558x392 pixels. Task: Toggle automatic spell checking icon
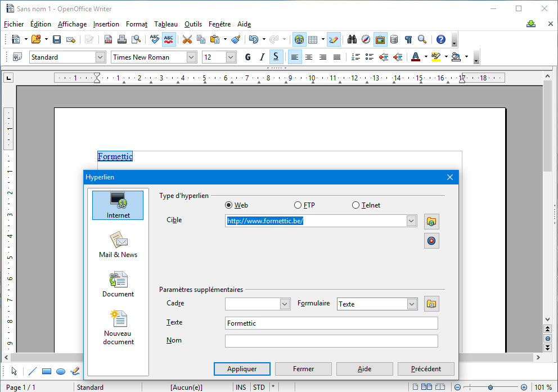click(x=169, y=39)
